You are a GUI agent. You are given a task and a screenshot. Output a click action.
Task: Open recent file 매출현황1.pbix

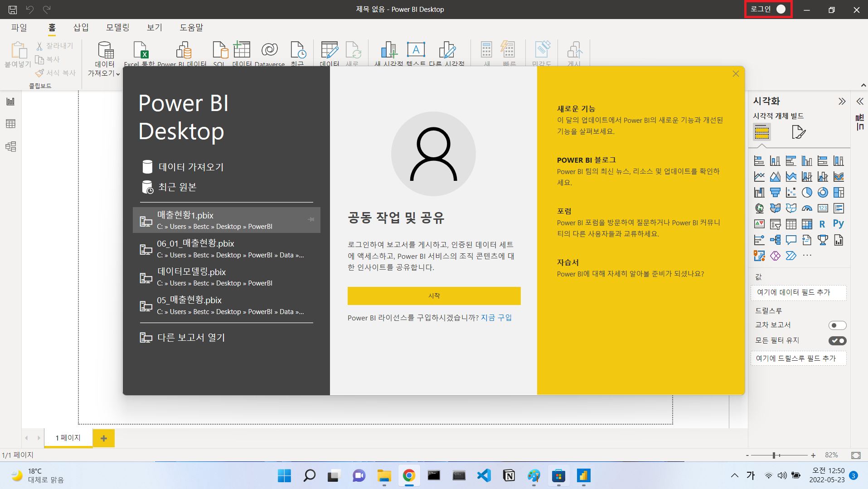pos(227,220)
